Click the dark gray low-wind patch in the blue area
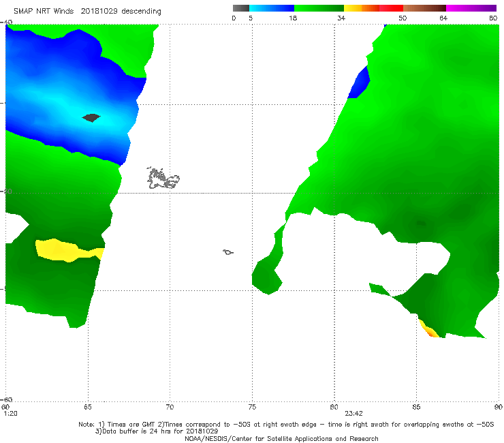Viewport: 504px width, 443px height. pos(91,118)
